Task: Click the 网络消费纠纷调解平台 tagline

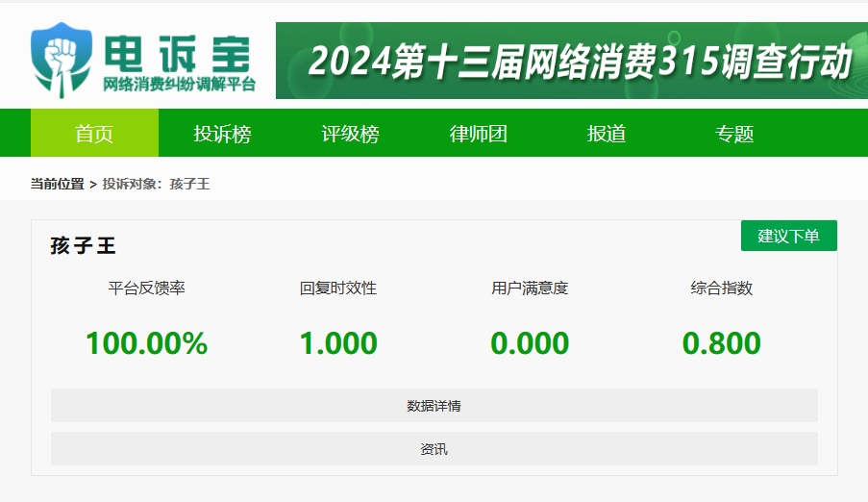Action: (179, 85)
